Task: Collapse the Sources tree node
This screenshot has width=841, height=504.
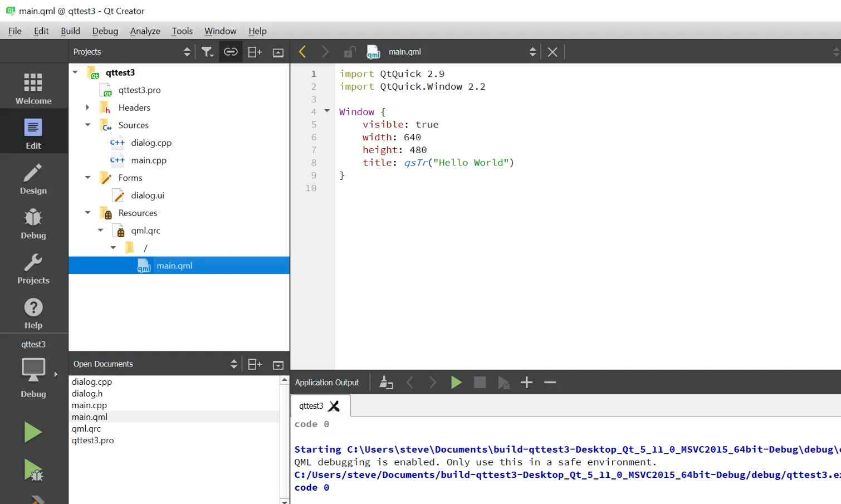Action: [87, 125]
